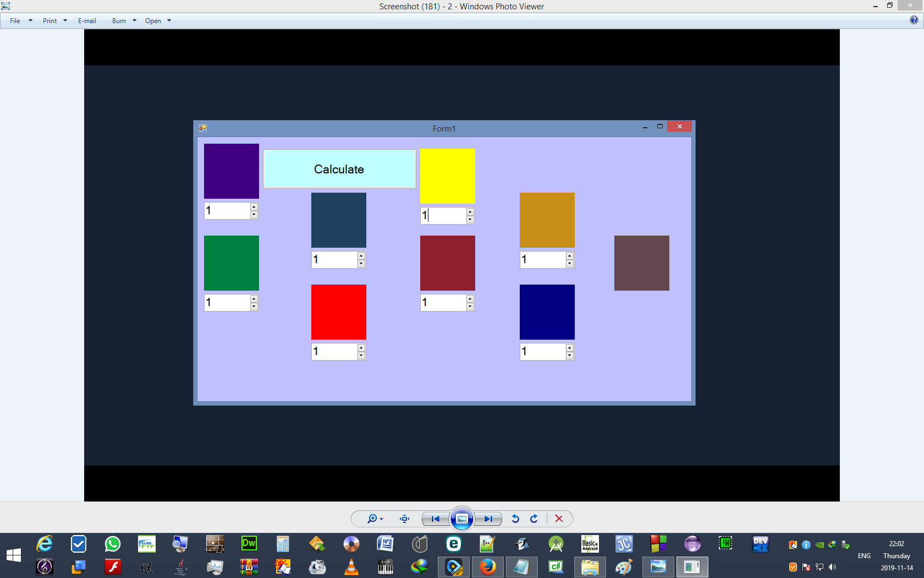
Task: Click the dark slate blue color square
Action: coord(339,220)
